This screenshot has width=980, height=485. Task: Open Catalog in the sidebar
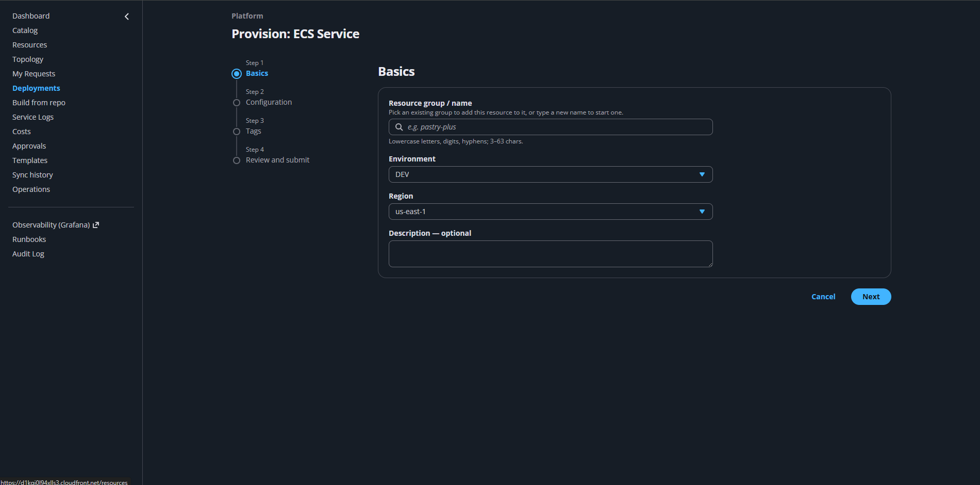[25, 30]
